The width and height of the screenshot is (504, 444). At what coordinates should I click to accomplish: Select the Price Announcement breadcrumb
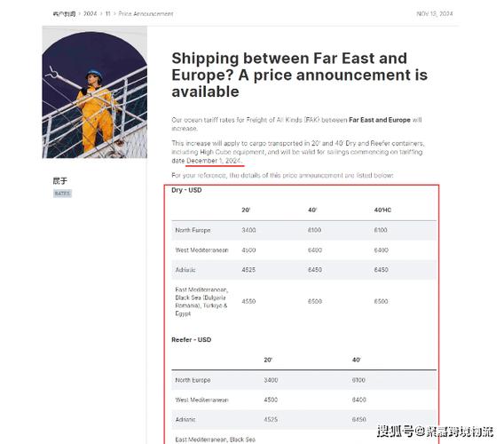(x=146, y=14)
